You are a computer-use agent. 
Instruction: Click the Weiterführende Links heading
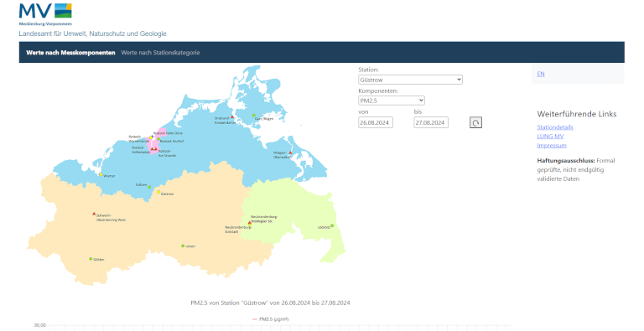tap(577, 114)
